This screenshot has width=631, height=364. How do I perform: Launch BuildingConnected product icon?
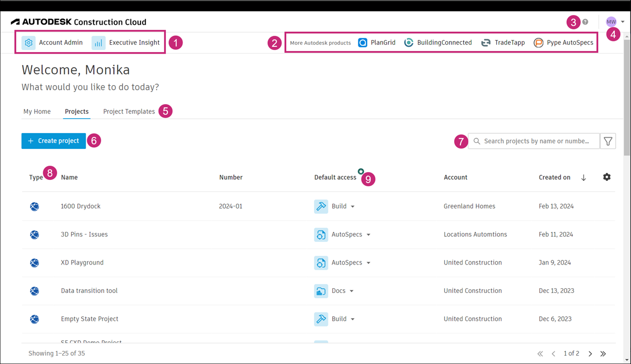409,43
